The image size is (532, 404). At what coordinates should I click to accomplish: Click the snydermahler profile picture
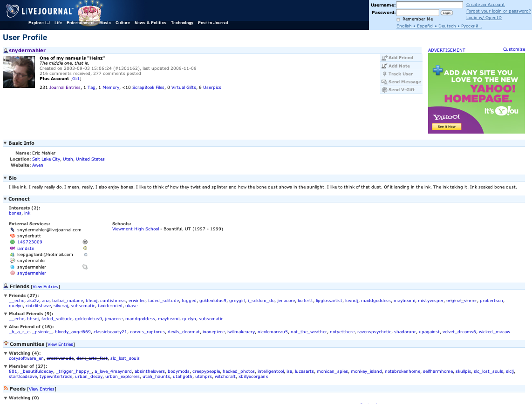[x=19, y=72]
